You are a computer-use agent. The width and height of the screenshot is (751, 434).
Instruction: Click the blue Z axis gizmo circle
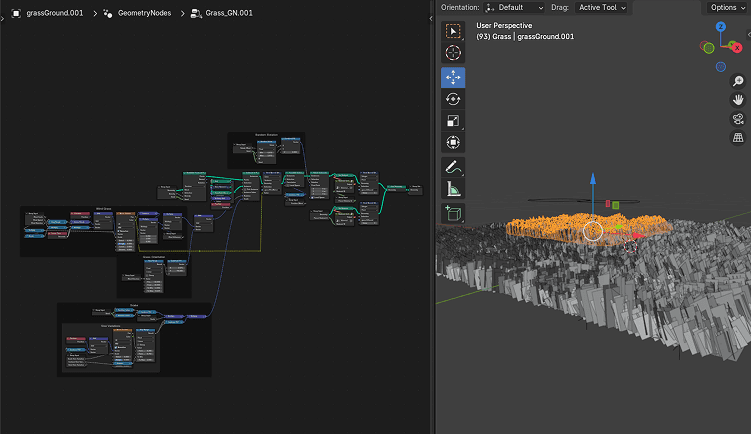click(x=720, y=26)
